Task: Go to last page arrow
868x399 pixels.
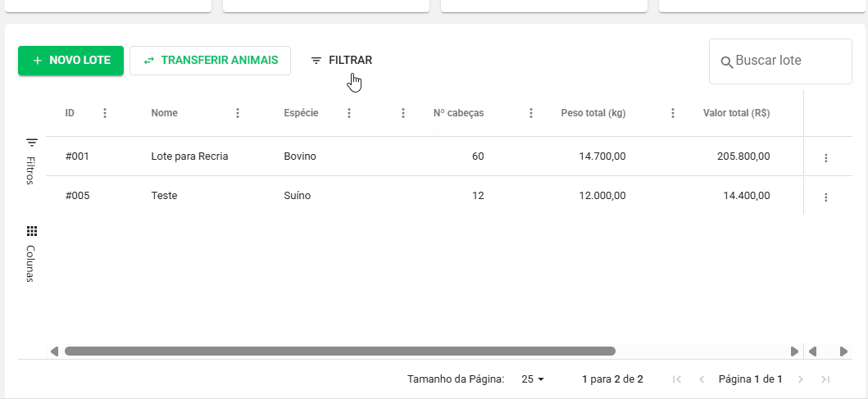Action: (825, 379)
